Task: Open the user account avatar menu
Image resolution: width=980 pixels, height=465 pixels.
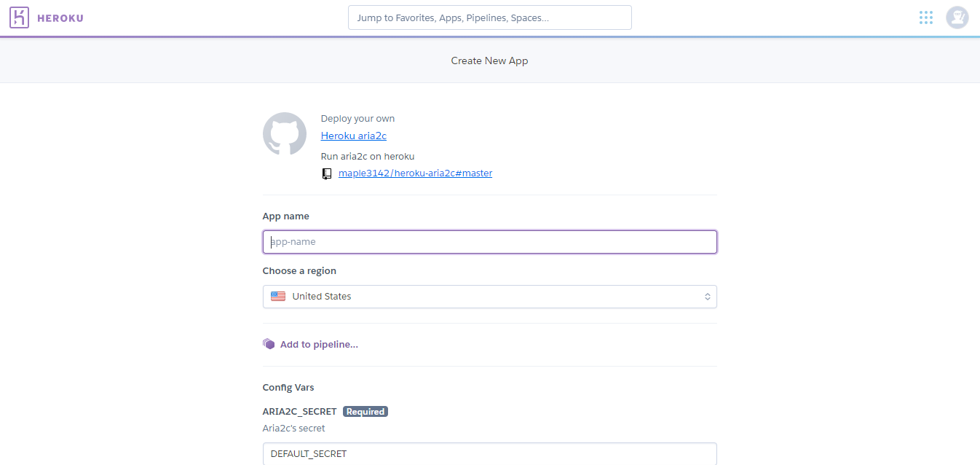Action: (x=957, y=17)
